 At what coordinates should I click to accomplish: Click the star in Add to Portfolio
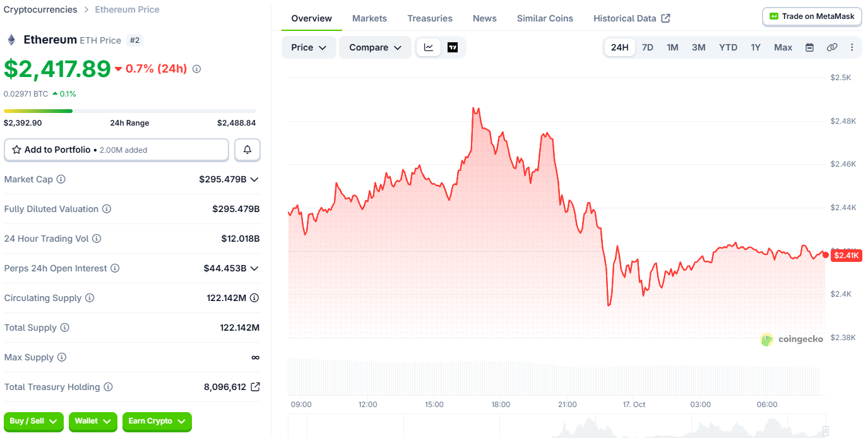(x=17, y=150)
